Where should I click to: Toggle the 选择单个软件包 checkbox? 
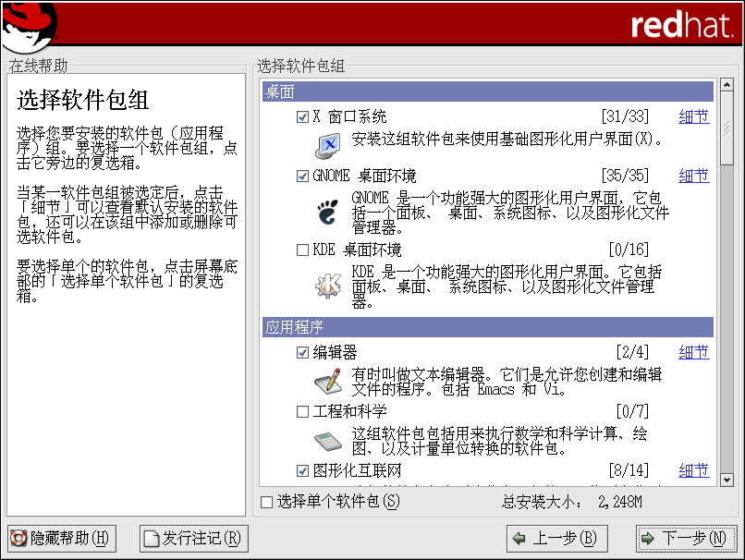[x=267, y=502]
